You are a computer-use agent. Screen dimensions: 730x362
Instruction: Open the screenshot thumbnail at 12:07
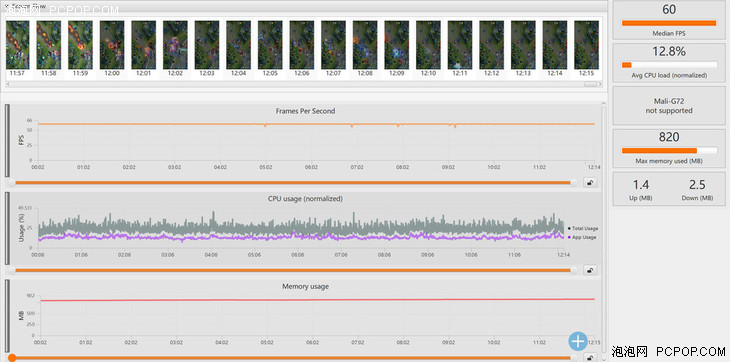333,45
